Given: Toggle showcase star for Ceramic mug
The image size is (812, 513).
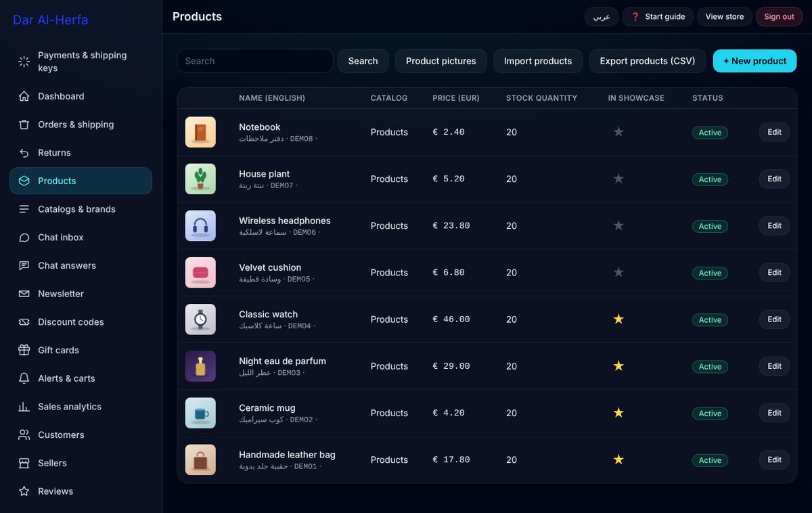Looking at the screenshot, I should [x=618, y=412].
